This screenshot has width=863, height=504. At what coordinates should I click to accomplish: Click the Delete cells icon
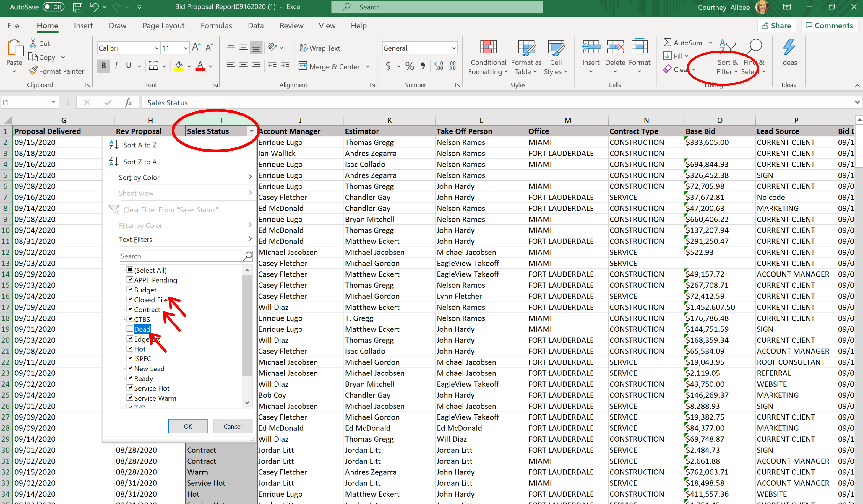click(615, 48)
